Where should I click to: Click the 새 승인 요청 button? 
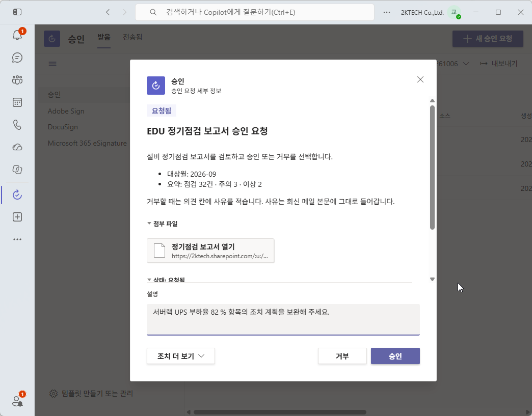coord(488,39)
